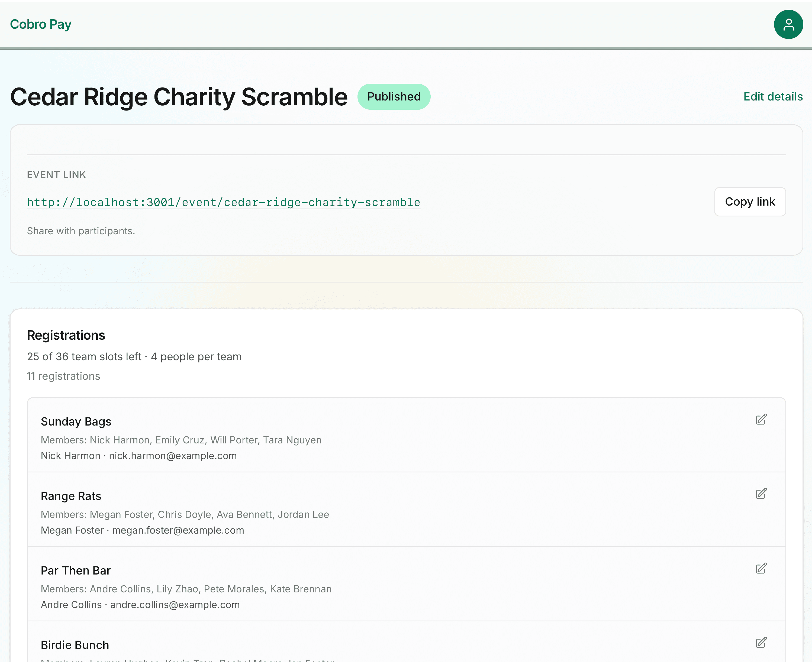Select the Sunday Bags team name

[x=76, y=421]
